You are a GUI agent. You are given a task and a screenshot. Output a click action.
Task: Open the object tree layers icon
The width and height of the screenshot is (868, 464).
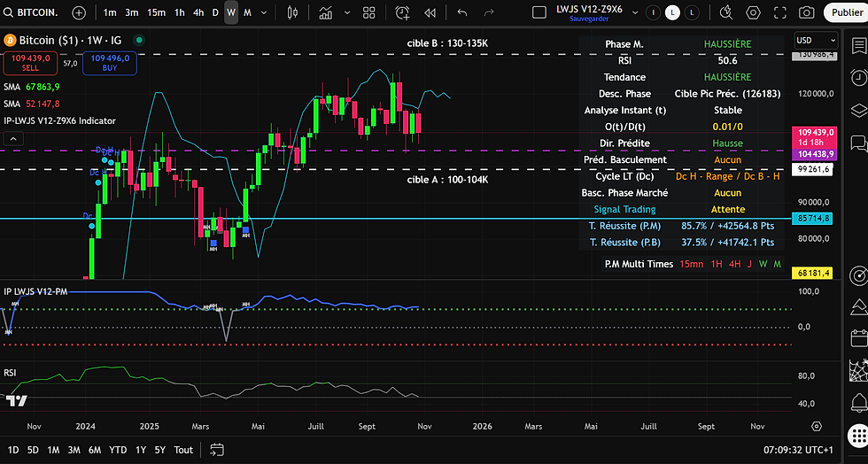[x=858, y=110]
